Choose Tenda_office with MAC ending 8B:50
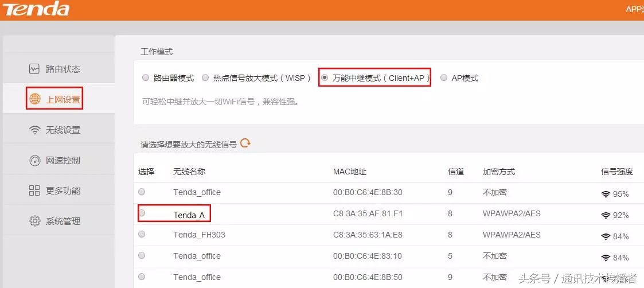This screenshot has height=288, width=644. click(142, 277)
